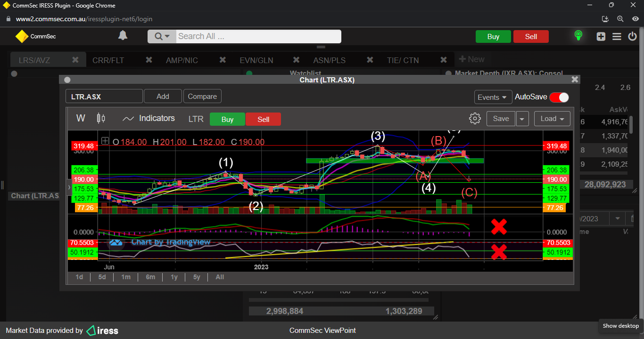Toggle the AutoSave switch off

coord(559,97)
